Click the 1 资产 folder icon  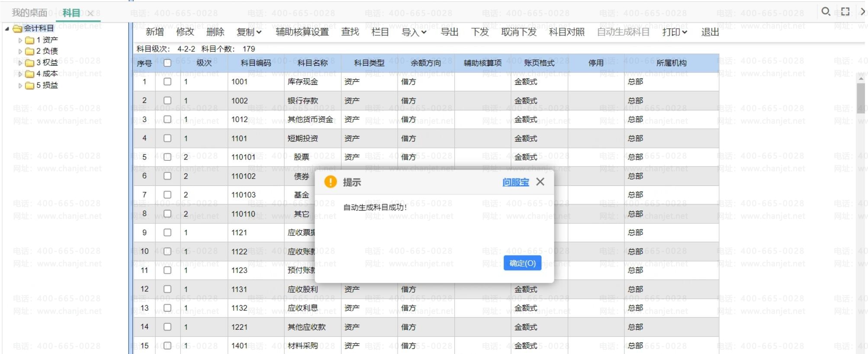[29, 40]
